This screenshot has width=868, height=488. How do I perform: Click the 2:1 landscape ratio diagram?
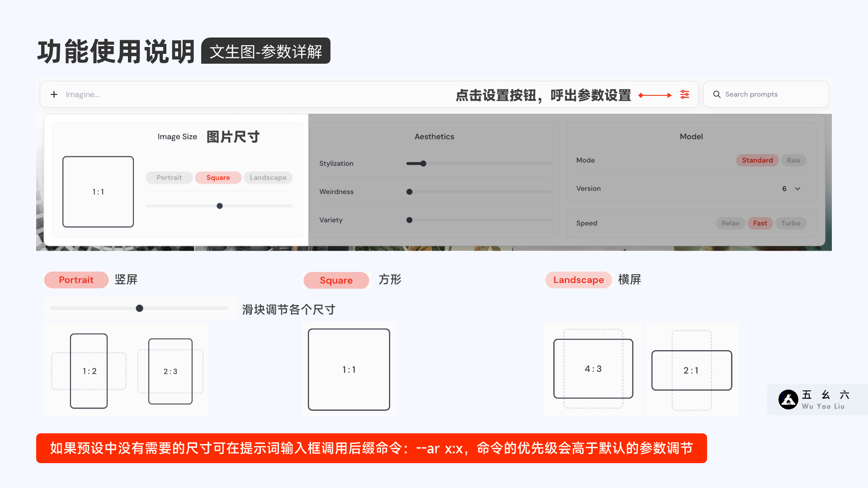point(691,371)
